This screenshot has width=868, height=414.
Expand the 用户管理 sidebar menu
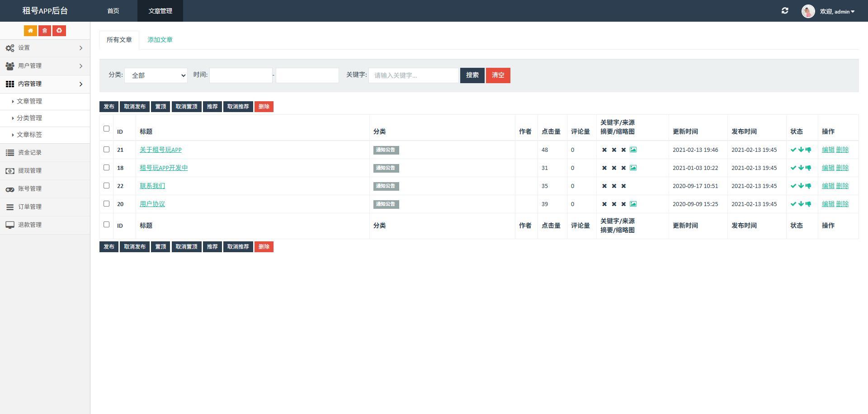tap(45, 66)
